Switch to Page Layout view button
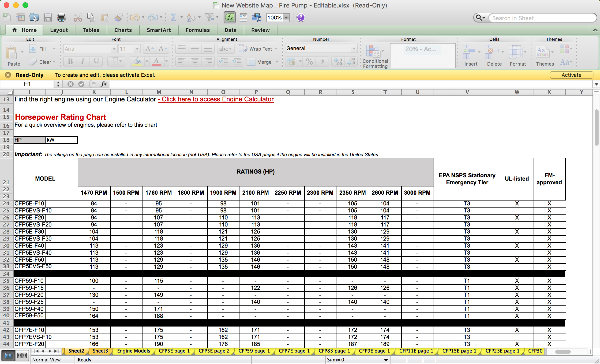The width and height of the screenshot is (600, 364). [x=22, y=356]
